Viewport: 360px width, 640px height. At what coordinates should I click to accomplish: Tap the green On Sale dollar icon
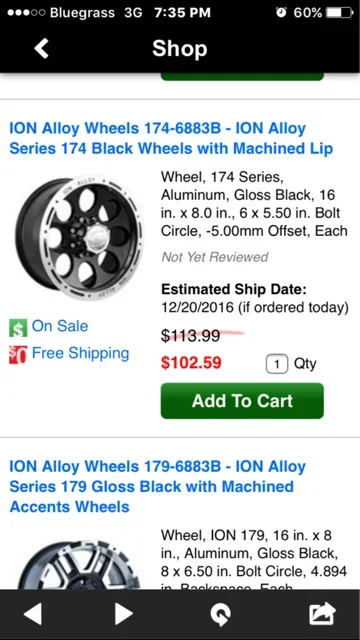coord(18,327)
